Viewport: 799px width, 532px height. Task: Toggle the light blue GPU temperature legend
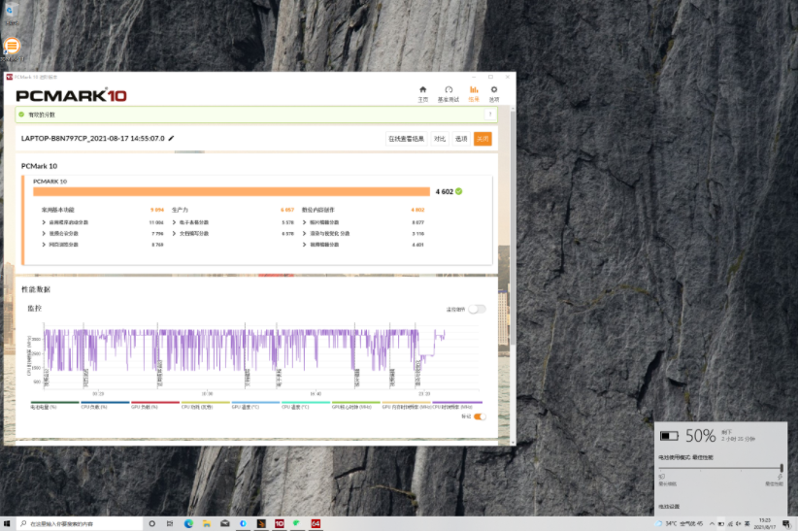pyautogui.click(x=255, y=405)
